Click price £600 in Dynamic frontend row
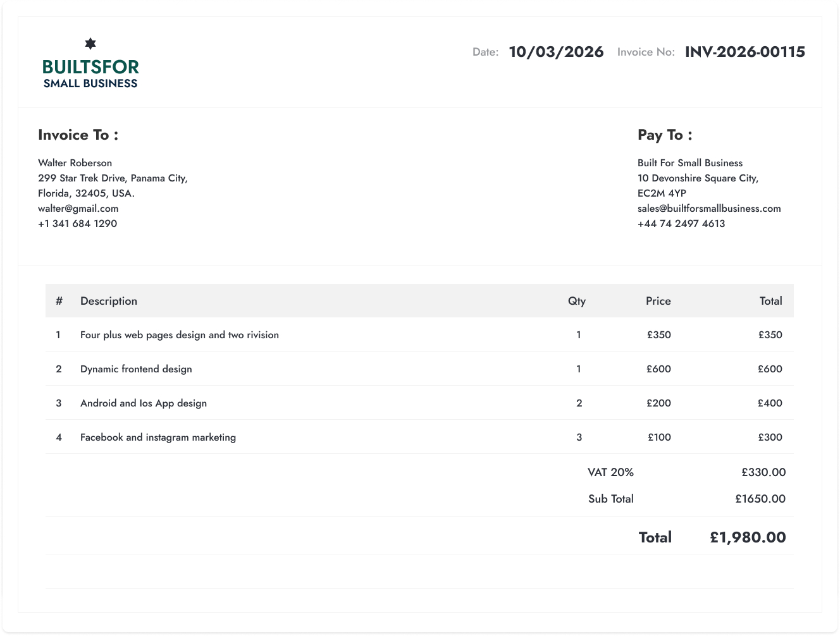 pos(658,369)
